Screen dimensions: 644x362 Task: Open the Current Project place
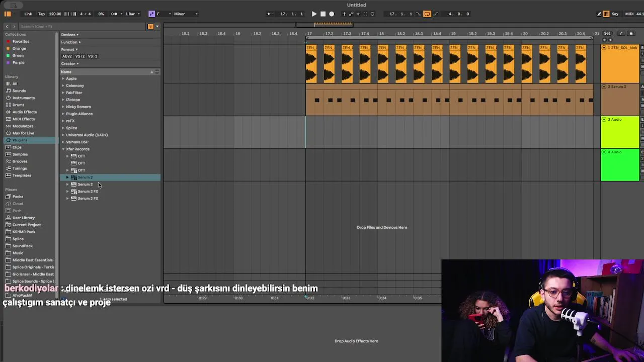pos(27,224)
